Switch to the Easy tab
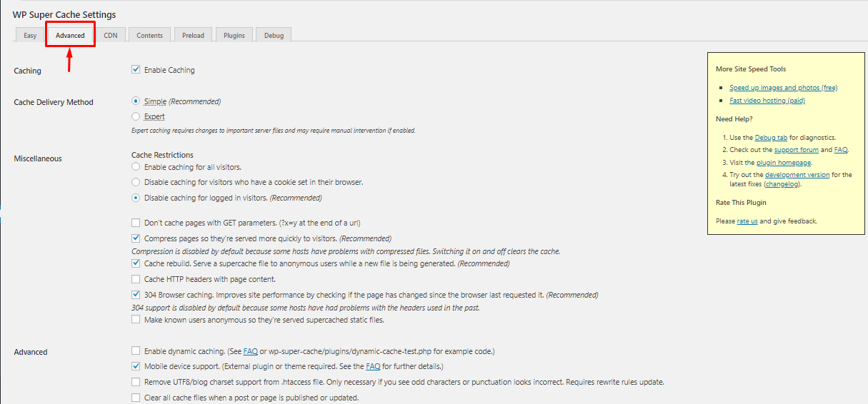The image size is (868, 404). (x=30, y=35)
